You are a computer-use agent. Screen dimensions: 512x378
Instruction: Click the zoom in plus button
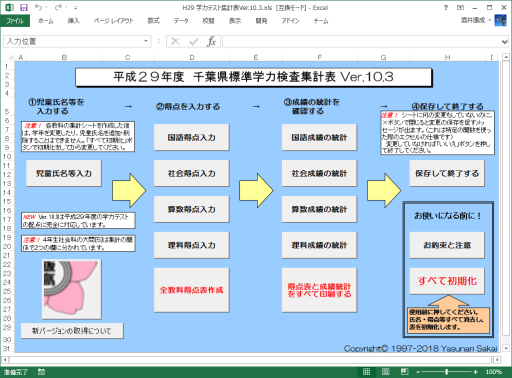click(x=475, y=372)
